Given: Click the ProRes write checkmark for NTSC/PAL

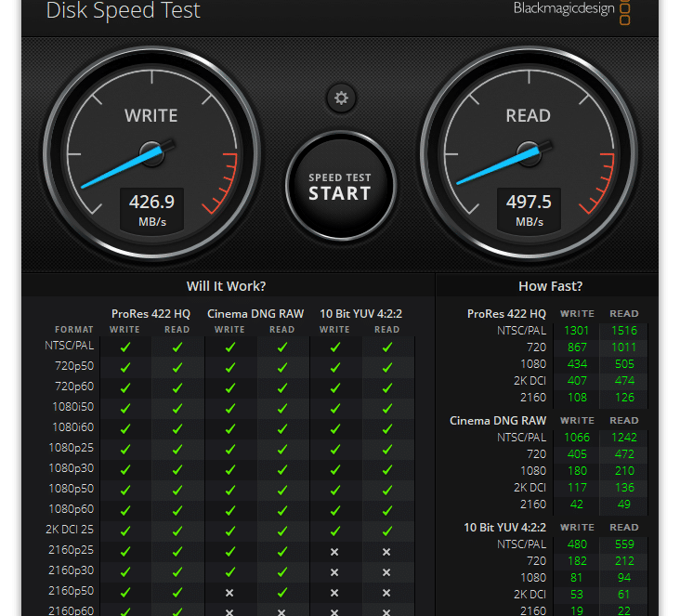Looking at the screenshot, I should click(x=125, y=347).
